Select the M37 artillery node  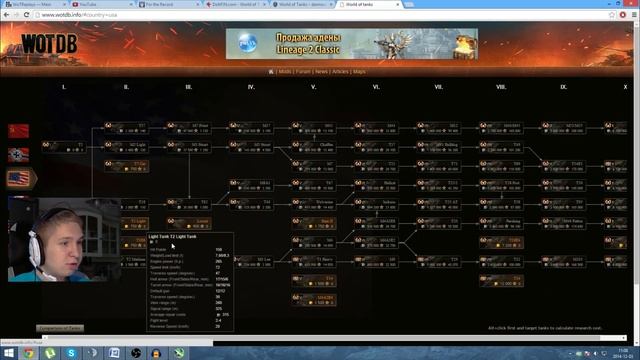(x=251, y=128)
